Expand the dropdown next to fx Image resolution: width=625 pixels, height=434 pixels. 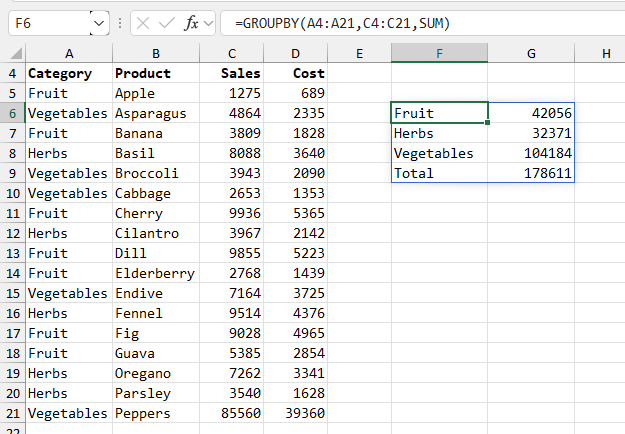[208, 24]
